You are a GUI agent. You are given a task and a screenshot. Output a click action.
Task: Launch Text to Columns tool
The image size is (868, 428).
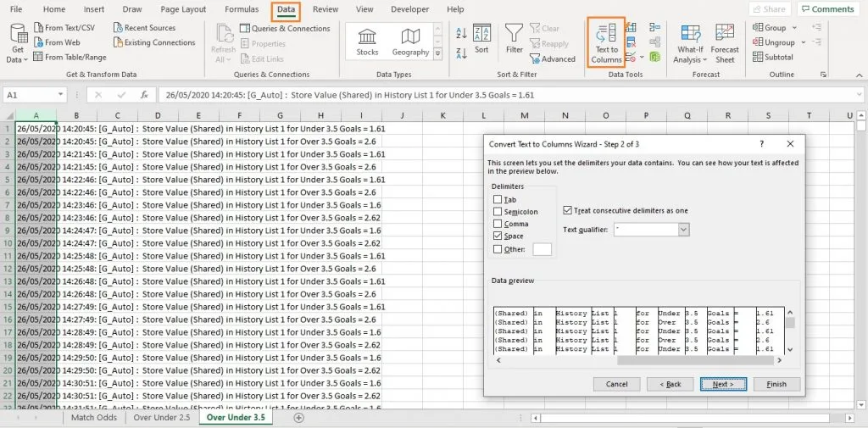pos(606,42)
